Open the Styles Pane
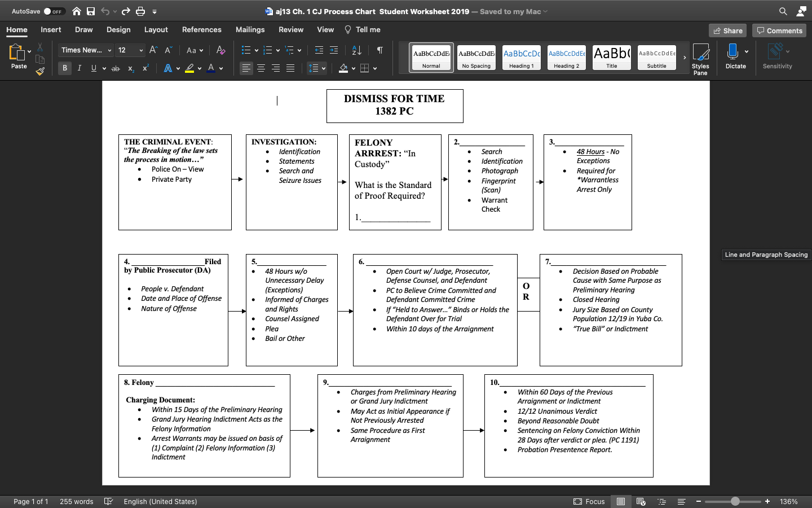The height and width of the screenshot is (508, 812). pos(701,58)
